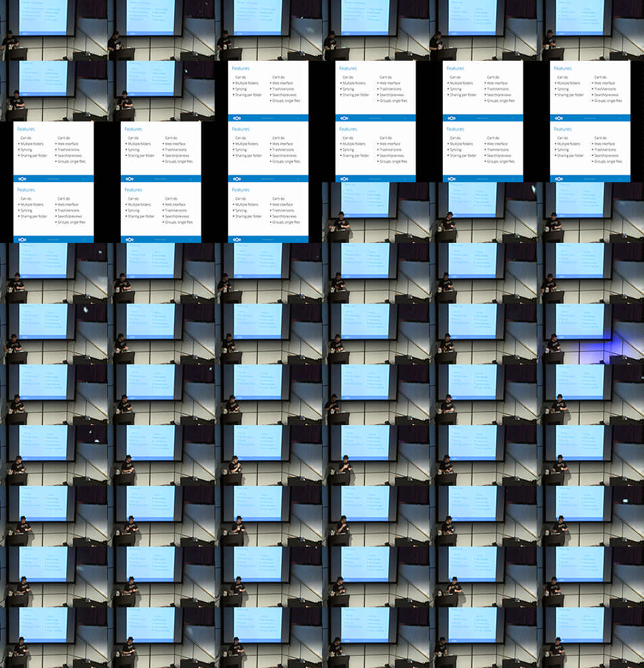This screenshot has height=668, width=644.
Task: Click Nextcloud logo on the last slide thumbnail
Action: point(236,239)
